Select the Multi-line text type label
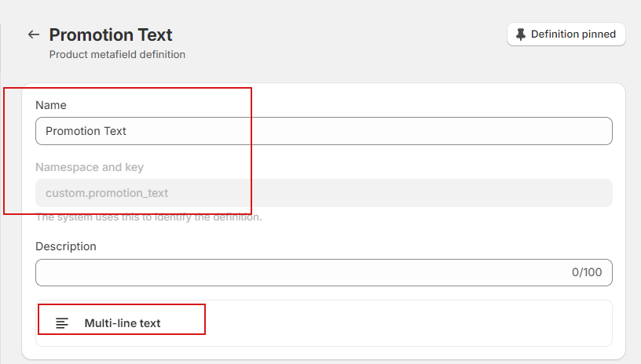 [x=123, y=323]
